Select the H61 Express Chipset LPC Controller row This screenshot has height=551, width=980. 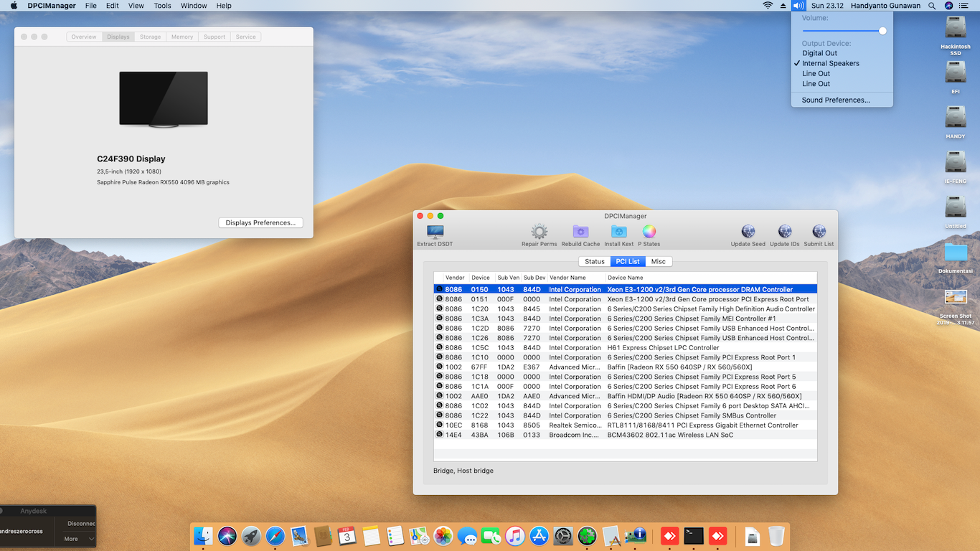[x=626, y=348]
